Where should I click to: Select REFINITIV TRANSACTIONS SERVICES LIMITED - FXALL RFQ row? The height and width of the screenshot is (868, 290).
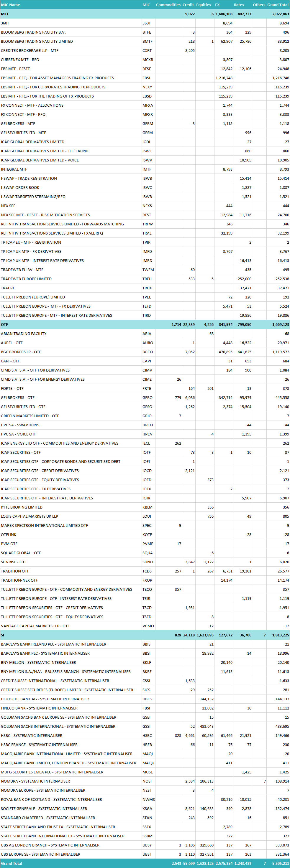pos(145,233)
